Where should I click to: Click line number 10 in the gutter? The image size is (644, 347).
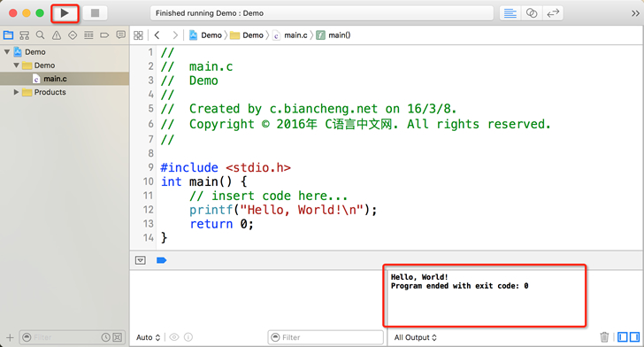pyautogui.click(x=148, y=181)
